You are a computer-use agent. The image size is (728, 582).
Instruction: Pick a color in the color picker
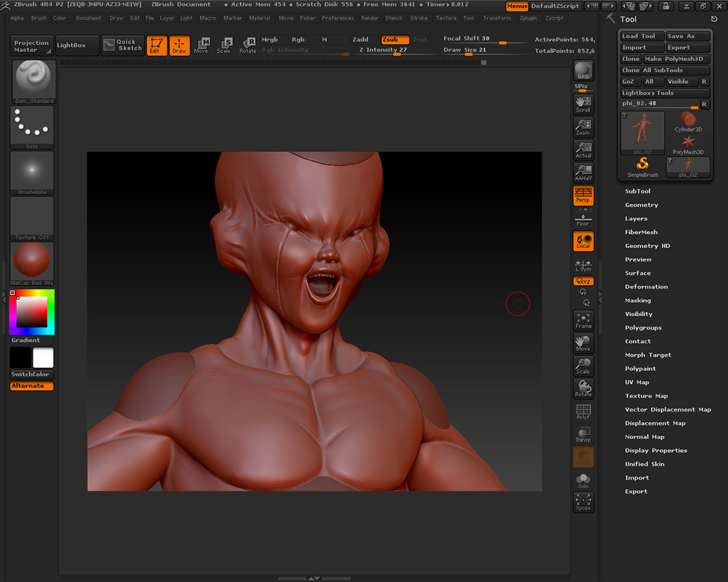(31, 312)
